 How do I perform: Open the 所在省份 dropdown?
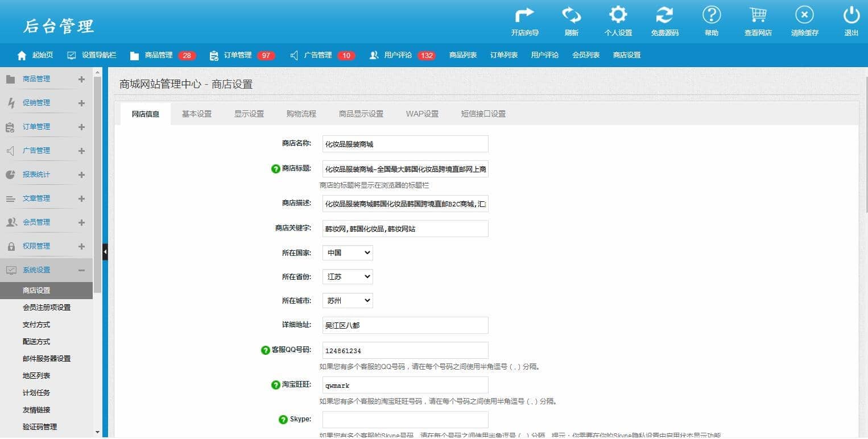tap(348, 276)
